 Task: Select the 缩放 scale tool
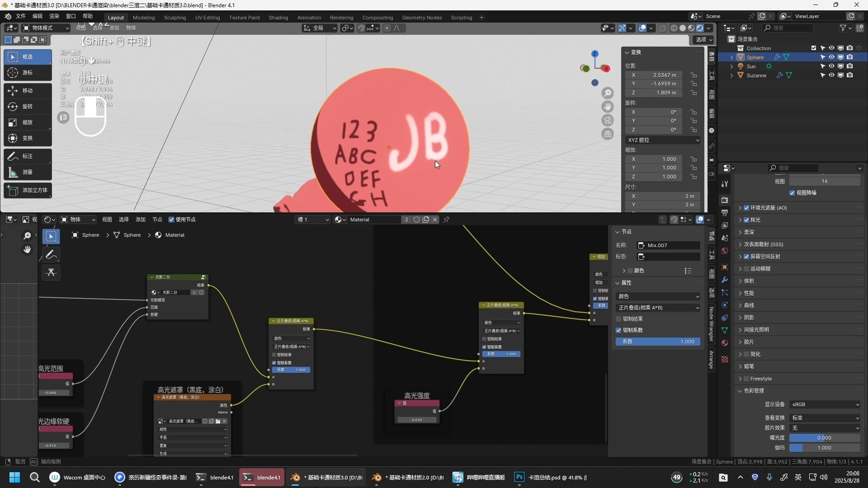click(28, 122)
